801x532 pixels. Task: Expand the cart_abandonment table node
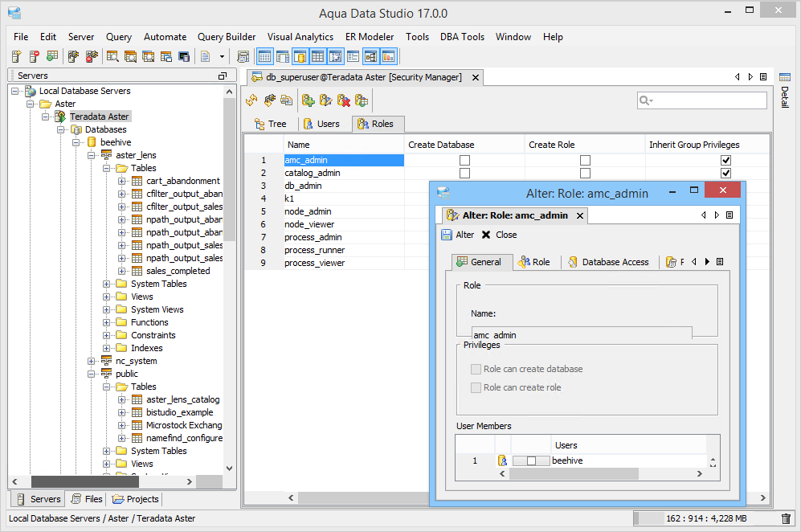(121, 181)
